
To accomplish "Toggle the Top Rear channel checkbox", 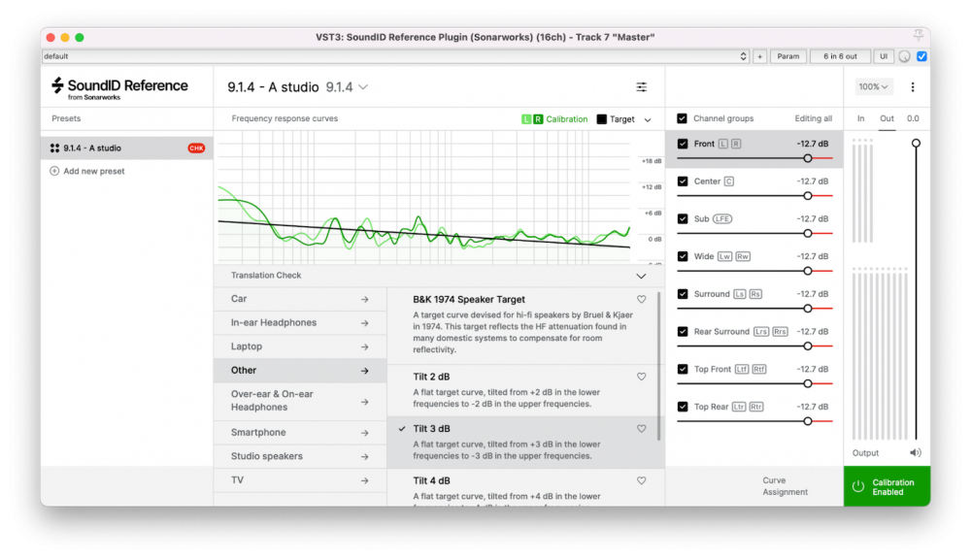I will click(683, 407).
